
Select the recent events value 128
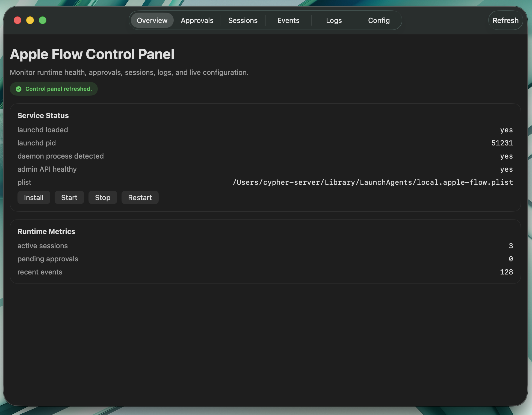coord(507,272)
